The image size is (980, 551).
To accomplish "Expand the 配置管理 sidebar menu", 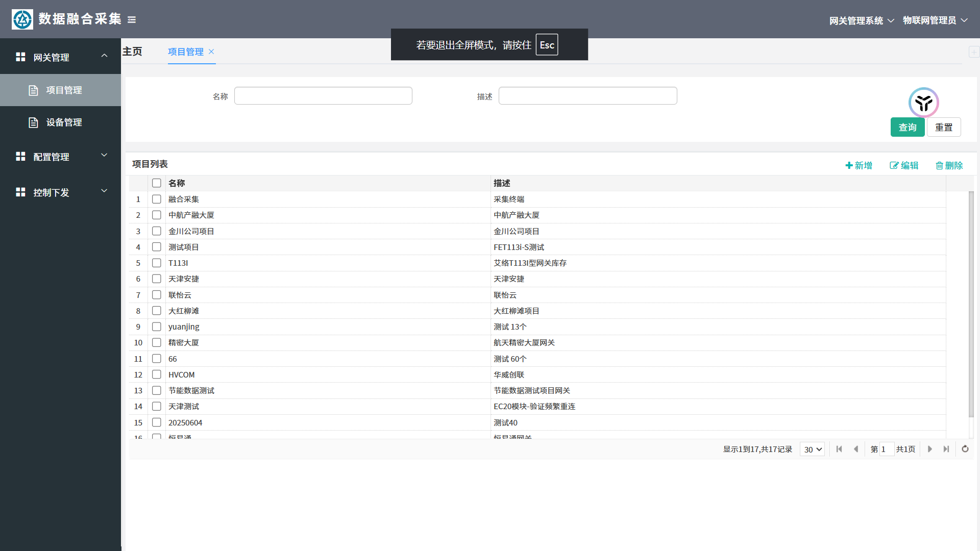I will click(60, 157).
